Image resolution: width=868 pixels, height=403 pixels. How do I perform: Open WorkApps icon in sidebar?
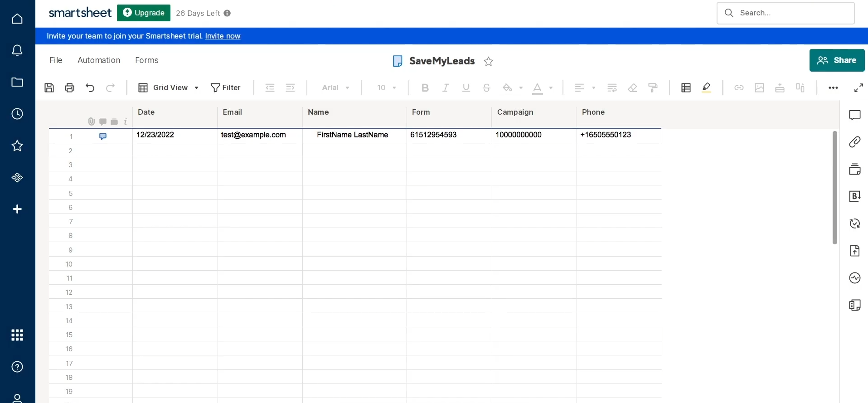click(17, 177)
